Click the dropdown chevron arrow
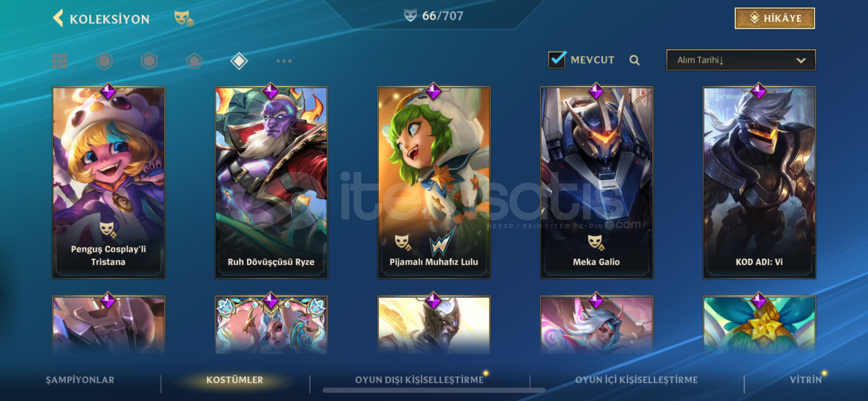Viewport: 868px width, 401px height. (x=801, y=60)
